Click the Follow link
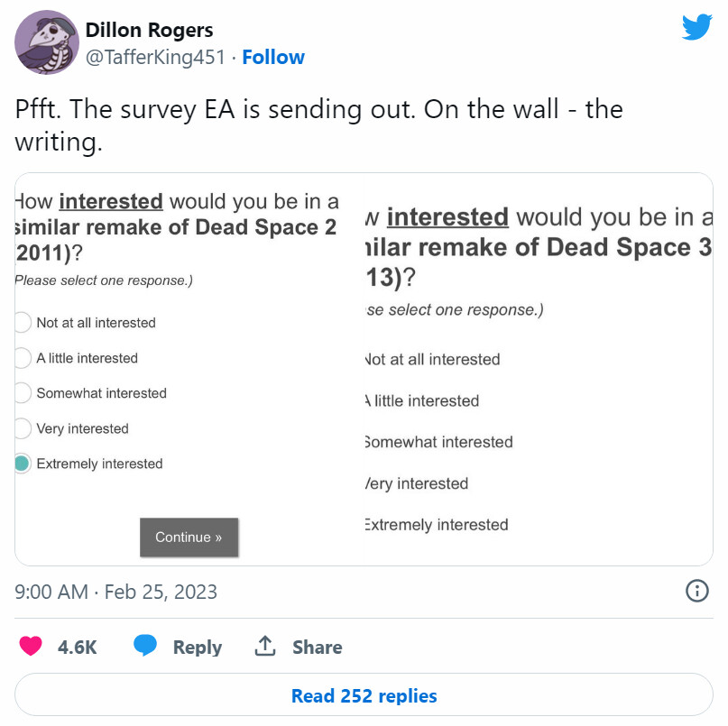 point(273,58)
